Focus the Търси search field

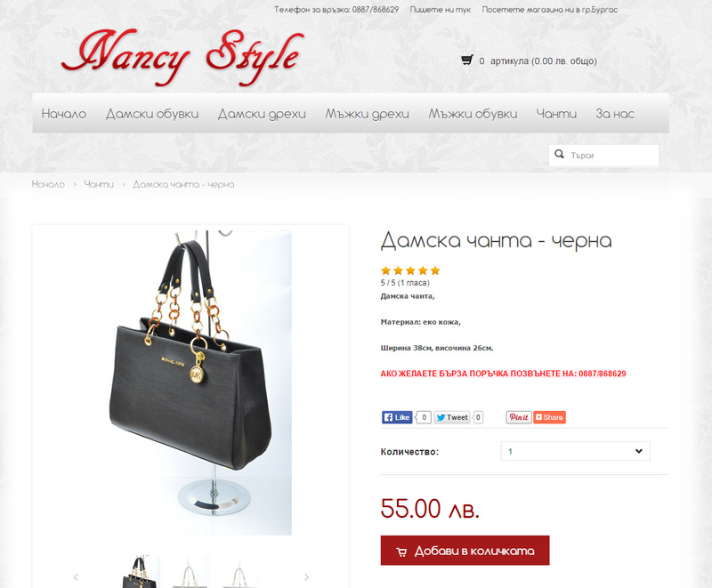click(x=603, y=155)
